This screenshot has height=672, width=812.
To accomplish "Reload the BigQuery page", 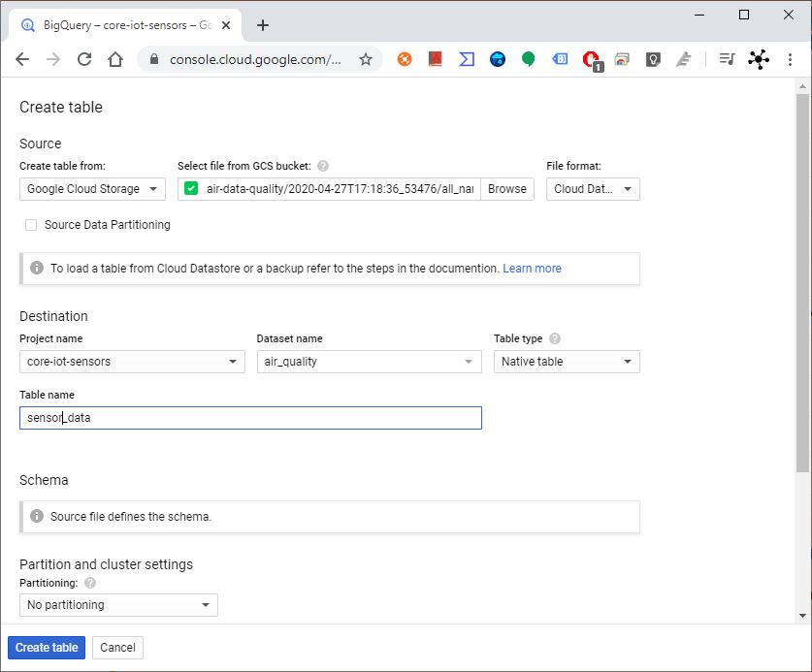I will pyautogui.click(x=84, y=59).
